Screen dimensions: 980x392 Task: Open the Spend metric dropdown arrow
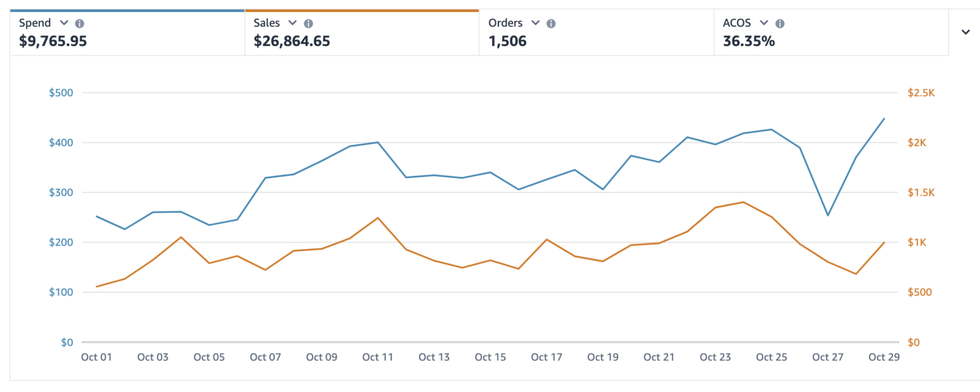click(x=63, y=23)
